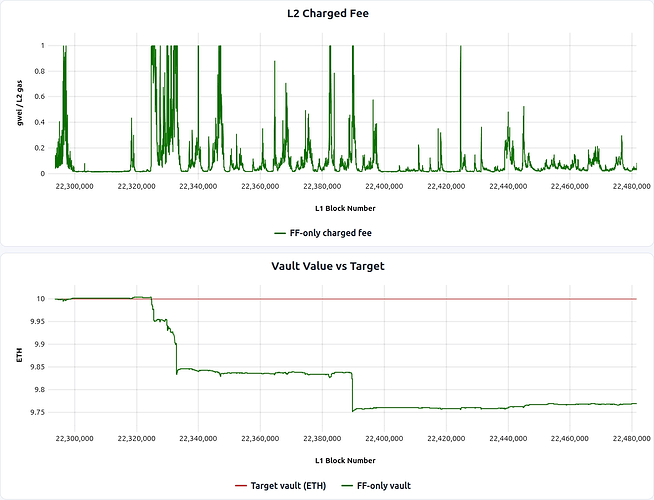Viewport: 654px width, 500px height.
Task: Click 22,300,000 tick on fee chart x-axis
Action: [x=72, y=185]
